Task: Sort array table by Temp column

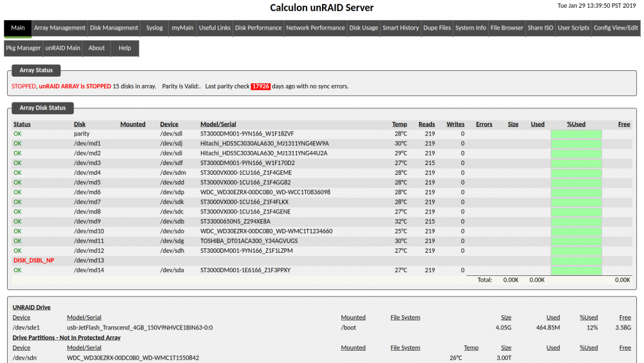Action: pyautogui.click(x=399, y=124)
